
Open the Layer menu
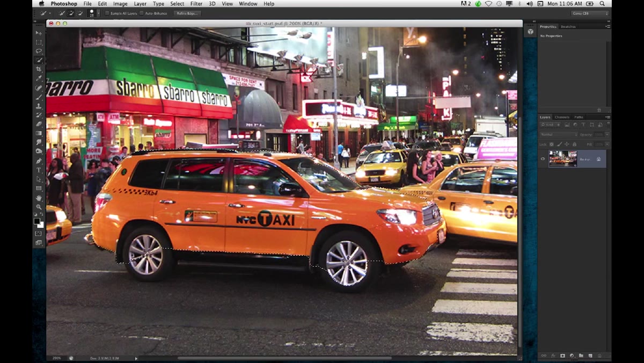tap(140, 4)
